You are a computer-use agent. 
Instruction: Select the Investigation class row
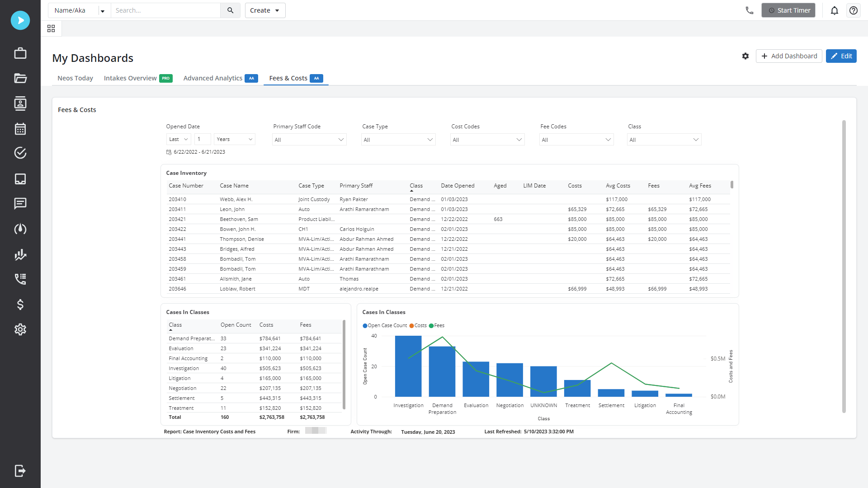click(x=255, y=368)
